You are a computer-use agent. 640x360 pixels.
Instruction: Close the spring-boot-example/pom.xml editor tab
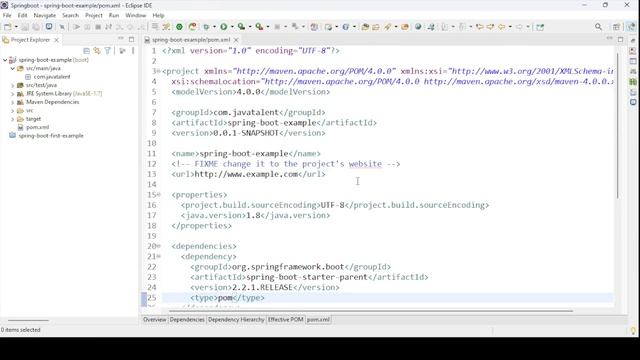[236, 40]
